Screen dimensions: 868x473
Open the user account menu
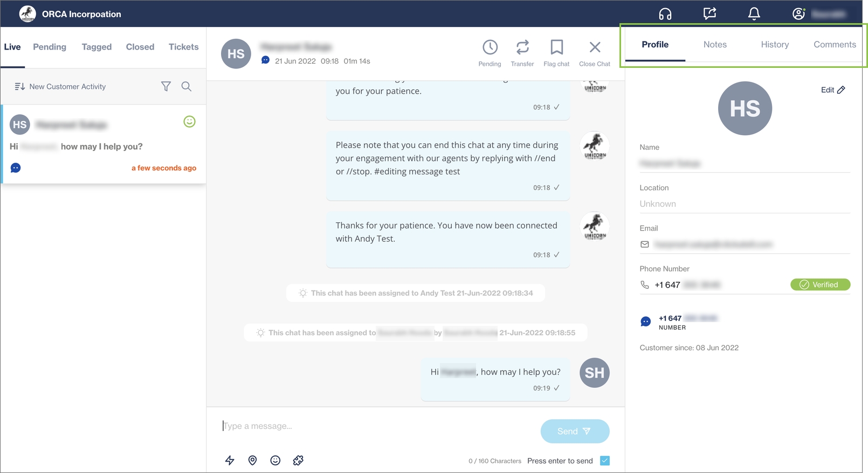click(x=798, y=14)
